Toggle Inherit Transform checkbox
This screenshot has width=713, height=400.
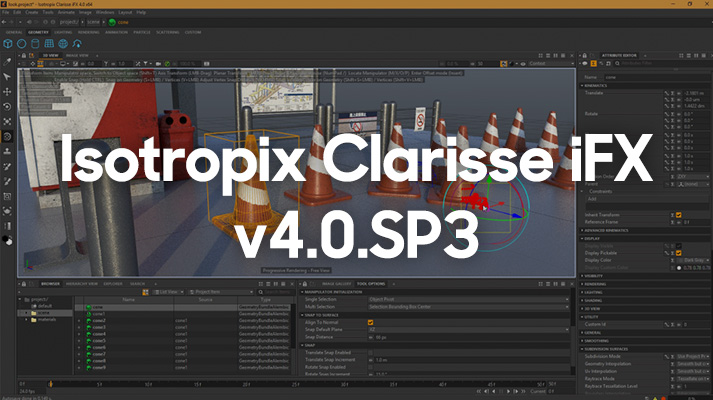coord(678,215)
